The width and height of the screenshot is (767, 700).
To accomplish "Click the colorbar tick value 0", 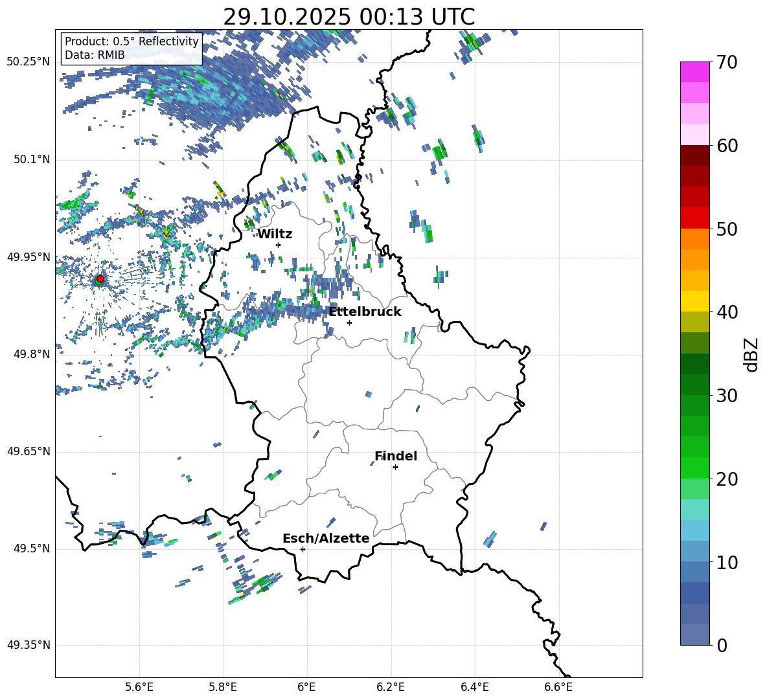I will pos(722,645).
